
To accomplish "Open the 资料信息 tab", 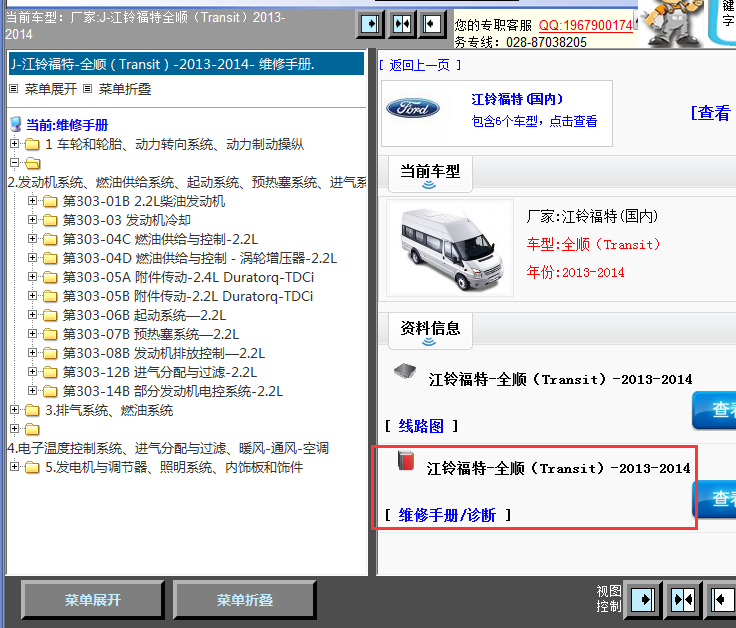I will (430, 331).
